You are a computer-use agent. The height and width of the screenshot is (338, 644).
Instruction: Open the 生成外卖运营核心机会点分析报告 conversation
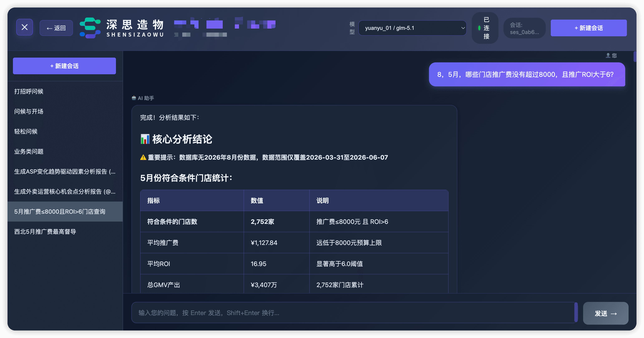[65, 191]
